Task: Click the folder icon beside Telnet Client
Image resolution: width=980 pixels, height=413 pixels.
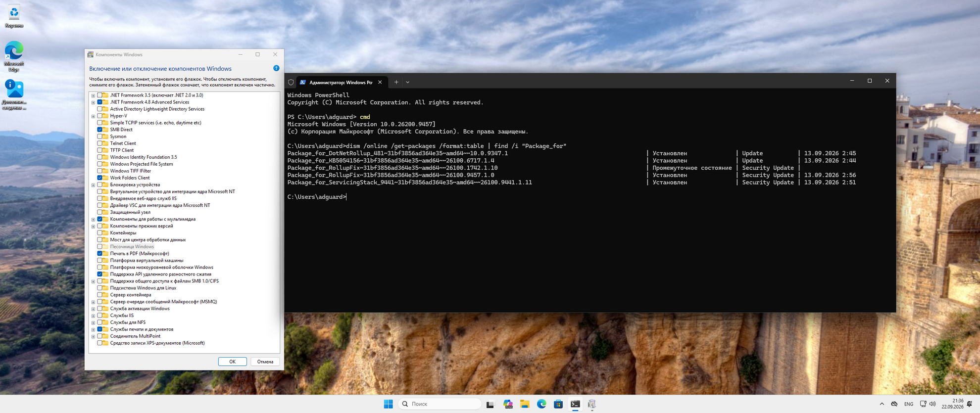Action: (x=105, y=143)
